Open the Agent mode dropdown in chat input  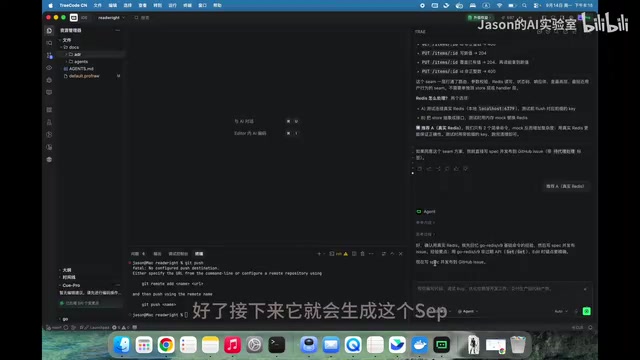click(468, 311)
